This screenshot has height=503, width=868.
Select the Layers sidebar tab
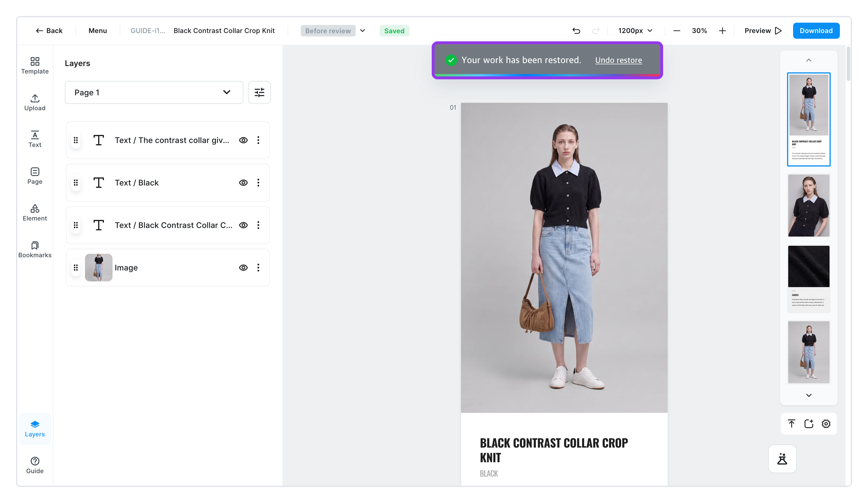coord(35,429)
